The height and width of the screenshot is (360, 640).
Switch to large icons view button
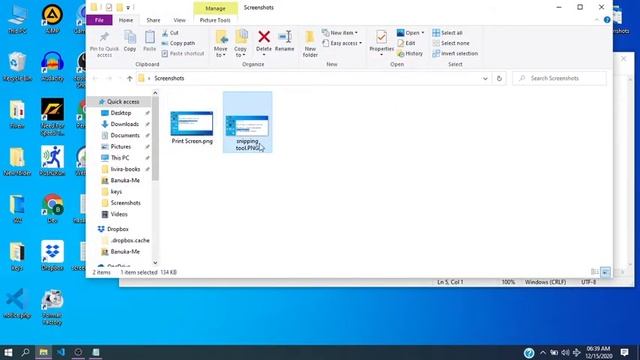pos(606,272)
